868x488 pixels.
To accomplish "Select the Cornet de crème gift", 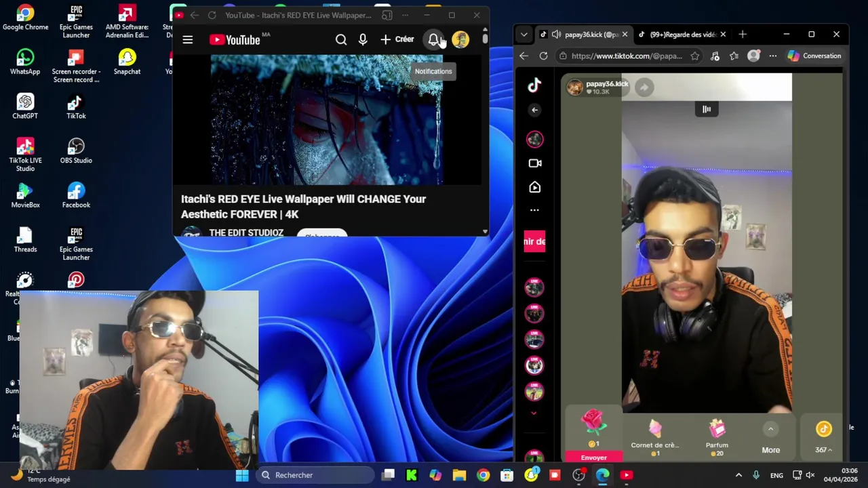I will pyautogui.click(x=654, y=437).
